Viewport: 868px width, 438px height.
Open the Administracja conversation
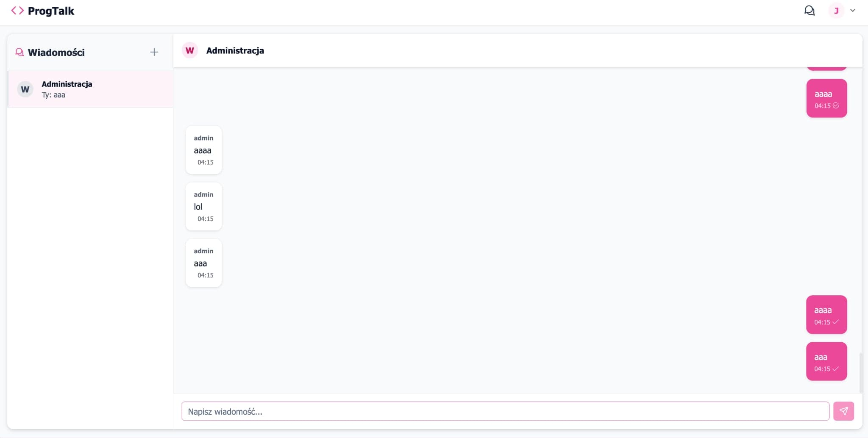90,89
